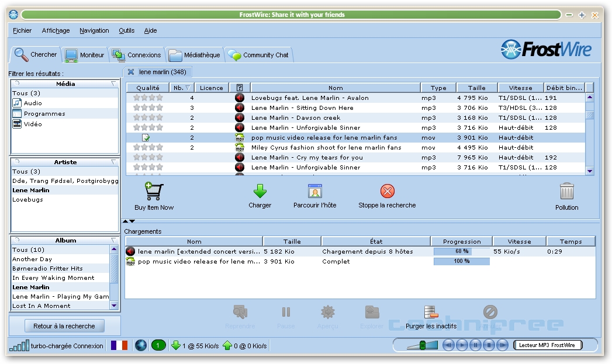Expand the Média panel triangle dropdown
This screenshot has height=364, width=612.
click(113, 84)
